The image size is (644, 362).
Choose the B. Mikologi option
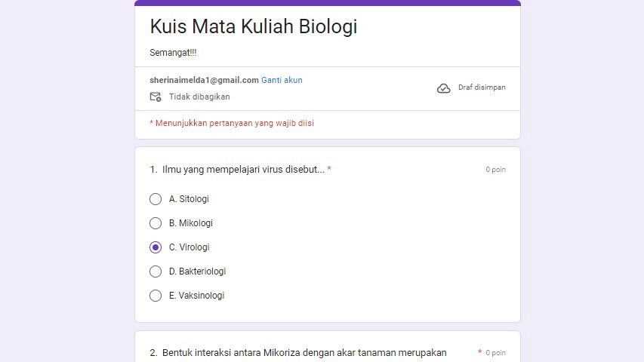click(156, 223)
